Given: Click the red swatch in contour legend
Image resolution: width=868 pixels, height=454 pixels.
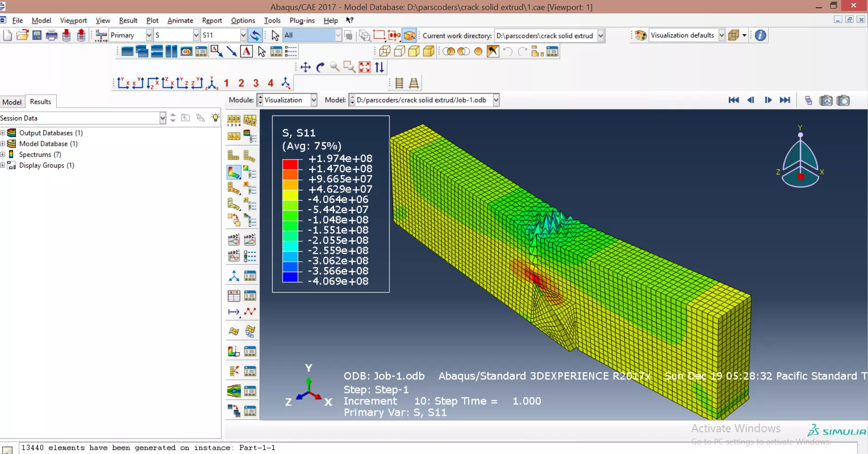Looking at the screenshot, I should [x=290, y=164].
